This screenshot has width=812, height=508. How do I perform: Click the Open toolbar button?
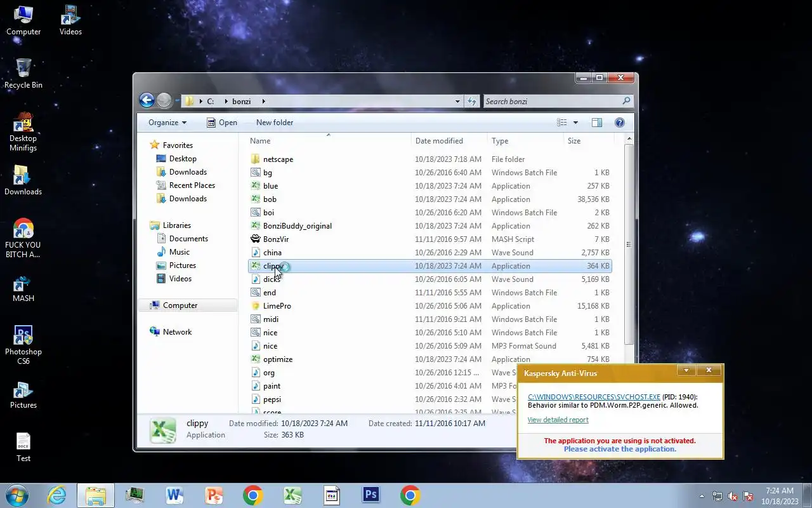pos(222,123)
